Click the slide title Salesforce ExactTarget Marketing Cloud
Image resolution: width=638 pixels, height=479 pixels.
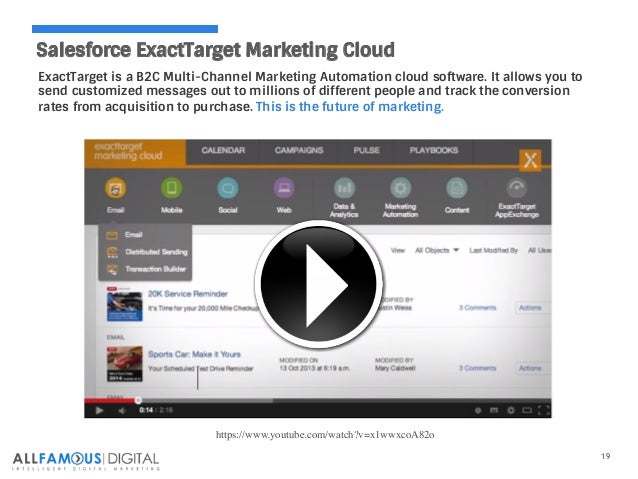click(215, 50)
